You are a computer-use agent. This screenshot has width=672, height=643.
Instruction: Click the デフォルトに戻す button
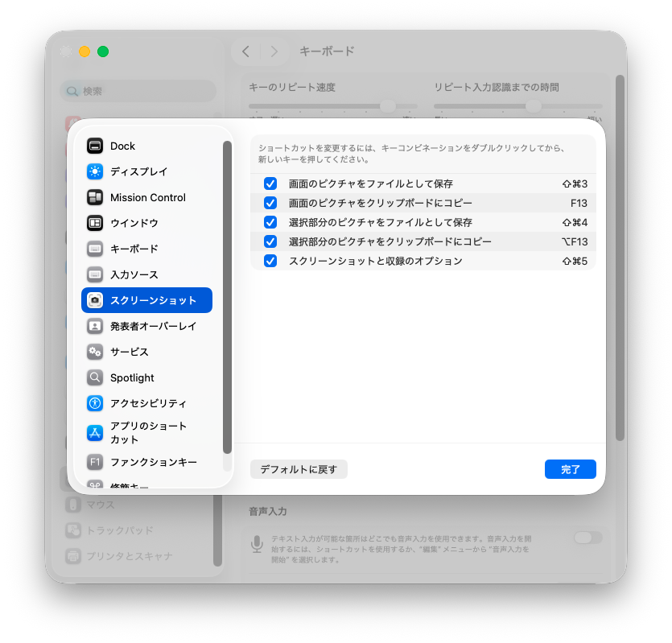coord(299,469)
